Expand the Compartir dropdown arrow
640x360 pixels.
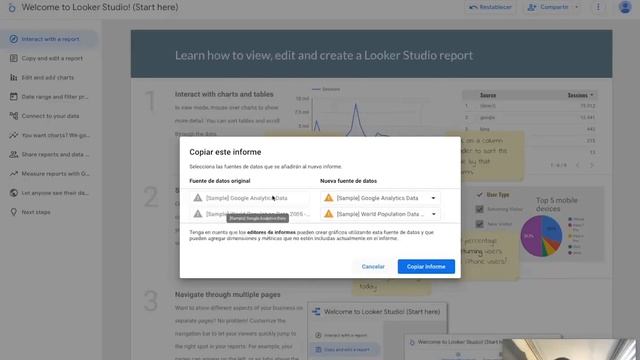point(577,7)
